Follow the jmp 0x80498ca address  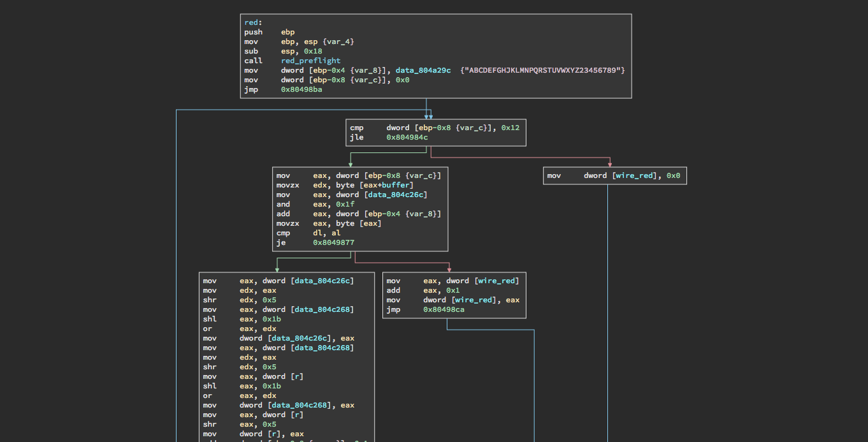[x=444, y=309]
